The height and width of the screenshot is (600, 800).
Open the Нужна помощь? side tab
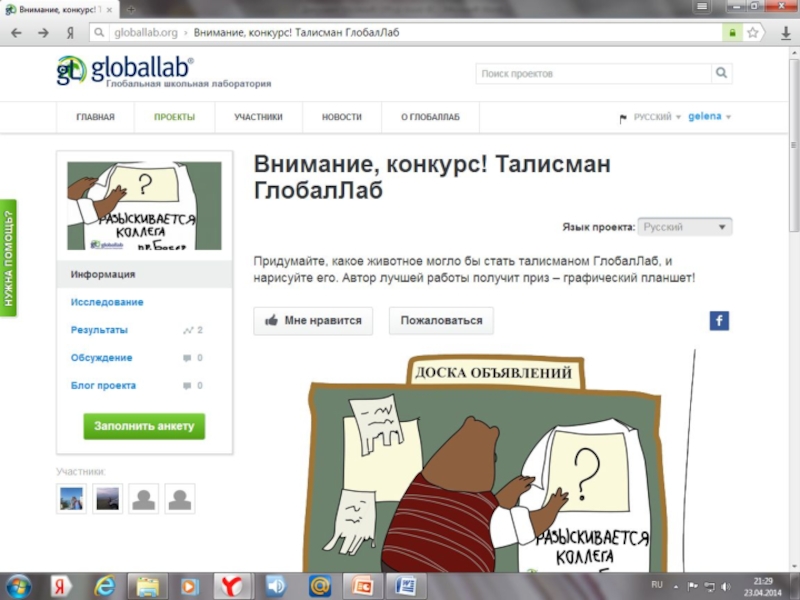point(8,258)
